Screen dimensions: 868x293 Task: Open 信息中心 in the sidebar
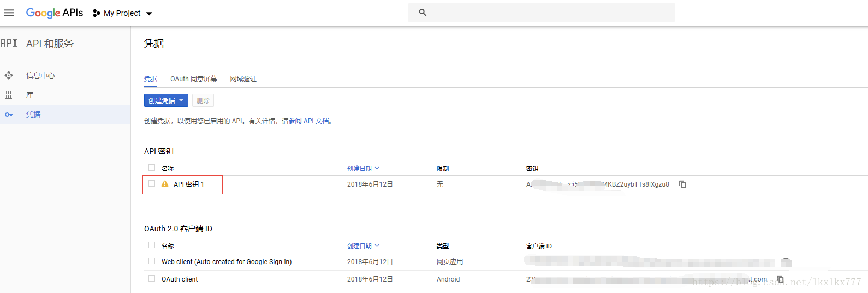tap(40, 75)
